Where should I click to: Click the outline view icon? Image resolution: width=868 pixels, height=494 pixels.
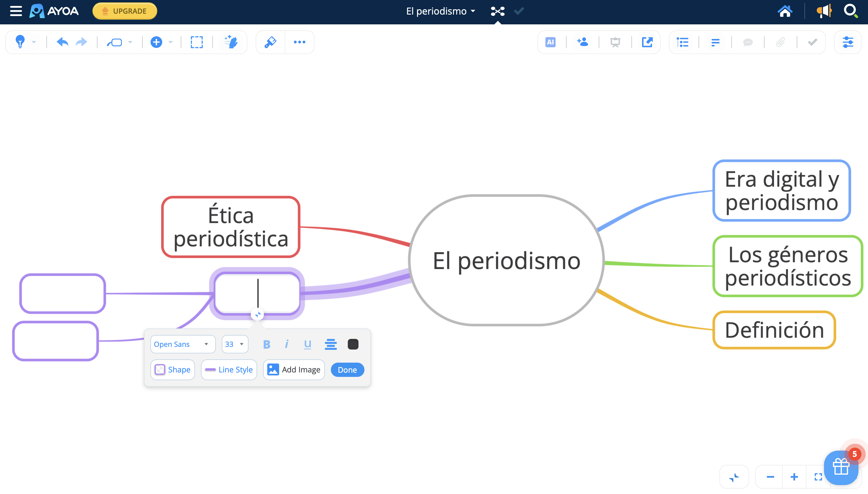pyautogui.click(x=683, y=42)
